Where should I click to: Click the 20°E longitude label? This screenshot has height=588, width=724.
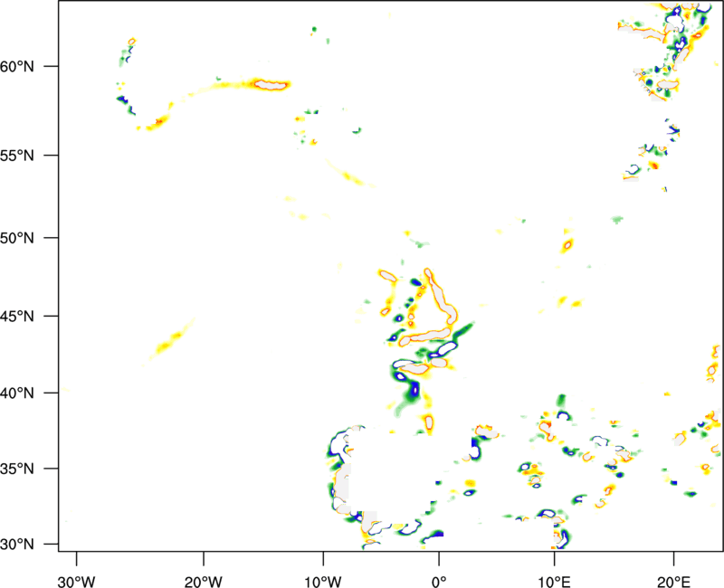pos(673,582)
